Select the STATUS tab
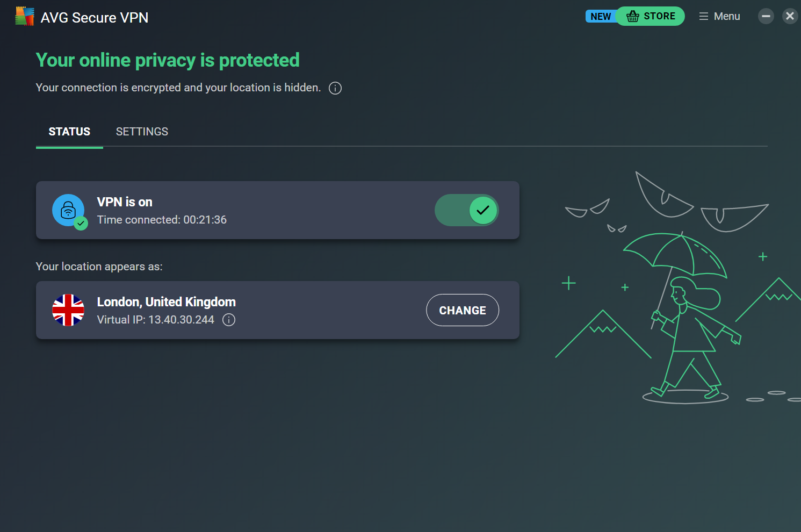This screenshot has width=801, height=532. [69, 131]
